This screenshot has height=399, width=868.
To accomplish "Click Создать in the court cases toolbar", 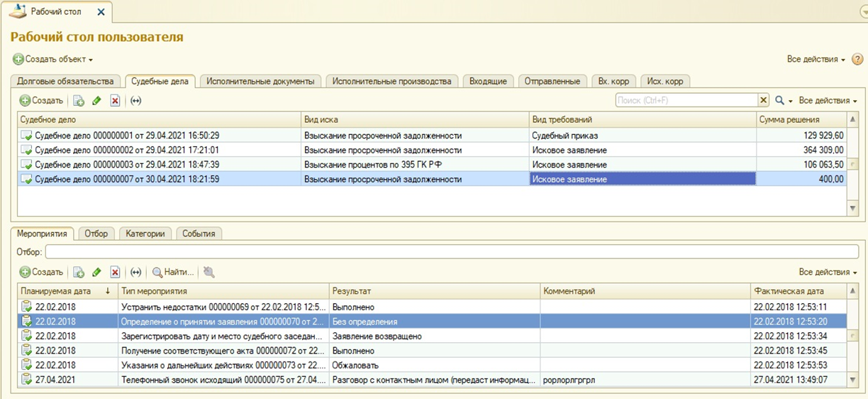I will click(x=41, y=101).
